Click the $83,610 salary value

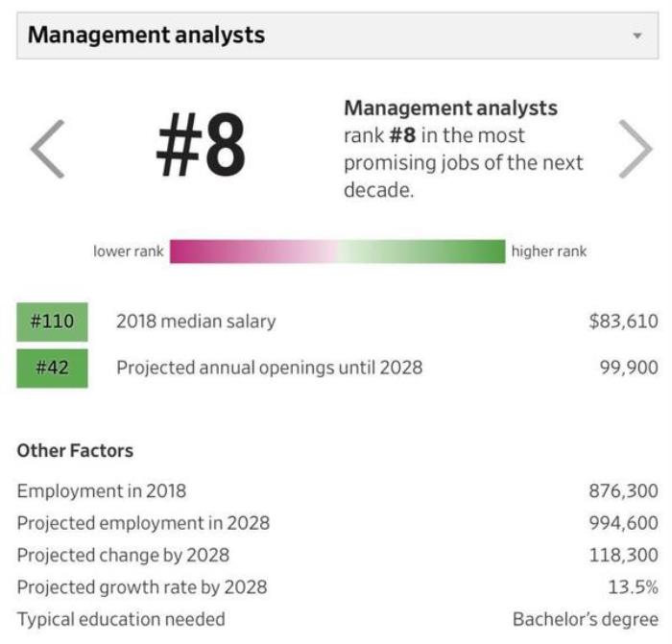pyautogui.click(x=623, y=322)
